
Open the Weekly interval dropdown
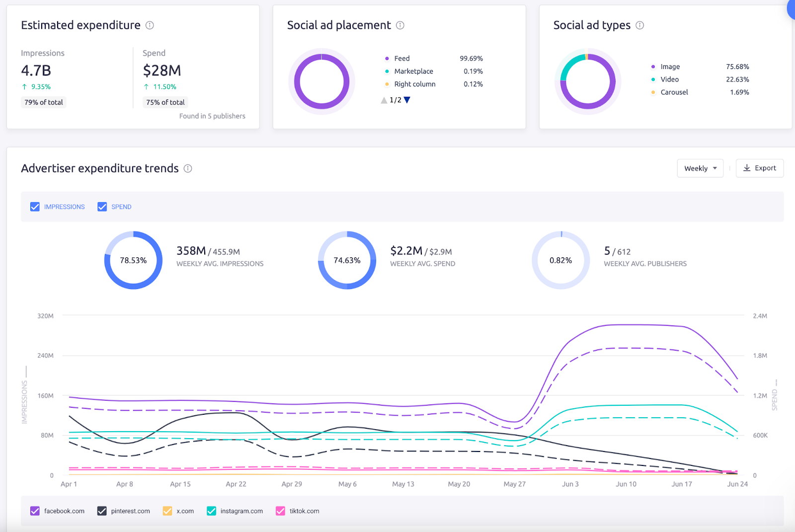pyautogui.click(x=700, y=168)
